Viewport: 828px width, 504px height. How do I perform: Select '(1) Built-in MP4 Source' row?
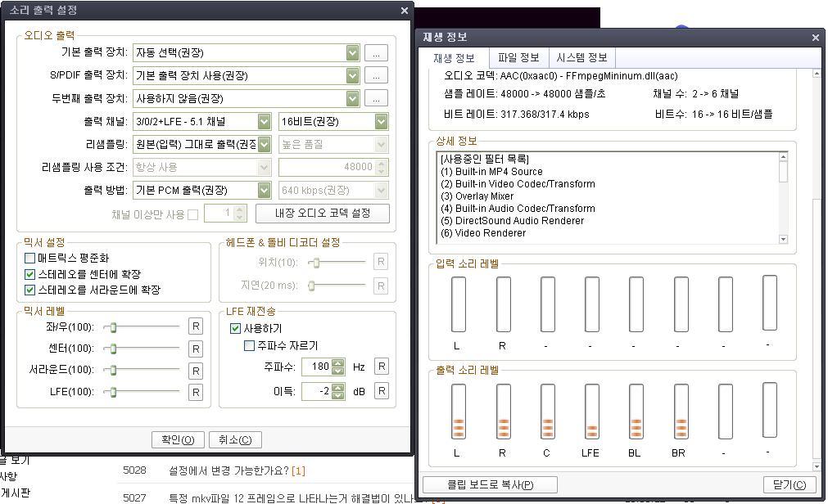click(x=491, y=172)
